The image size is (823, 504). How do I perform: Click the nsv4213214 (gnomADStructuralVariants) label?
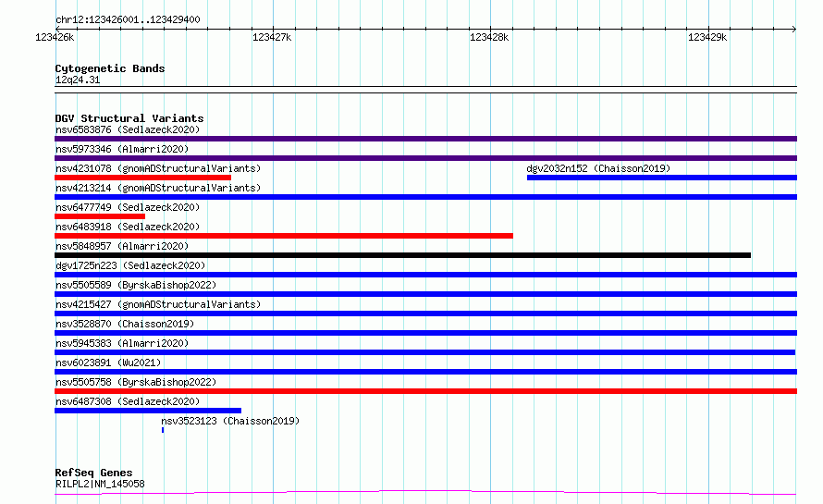[158, 188]
